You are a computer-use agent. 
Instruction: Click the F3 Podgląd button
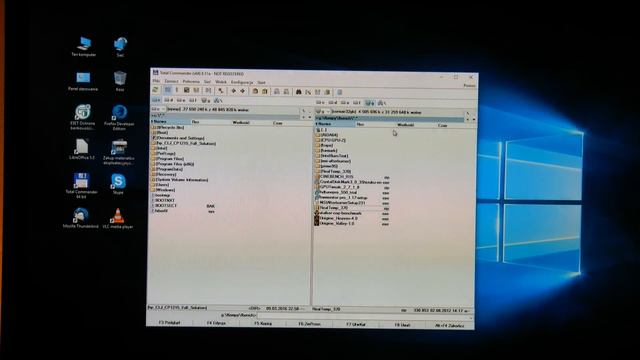point(169,322)
